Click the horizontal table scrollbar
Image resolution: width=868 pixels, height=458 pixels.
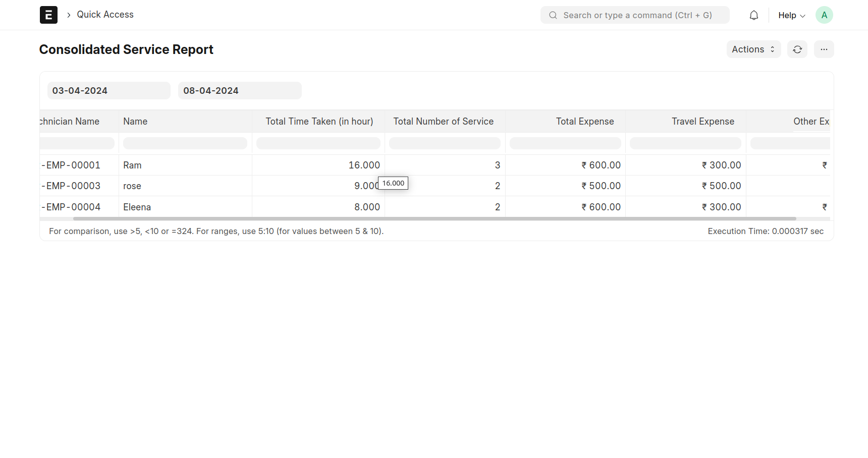click(x=434, y=219)
